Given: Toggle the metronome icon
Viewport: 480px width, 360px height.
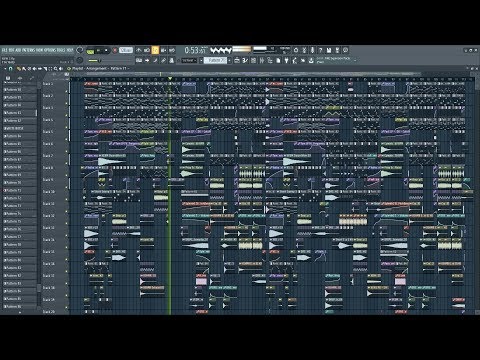Looking at the screenshot, I should click(139, 50).
